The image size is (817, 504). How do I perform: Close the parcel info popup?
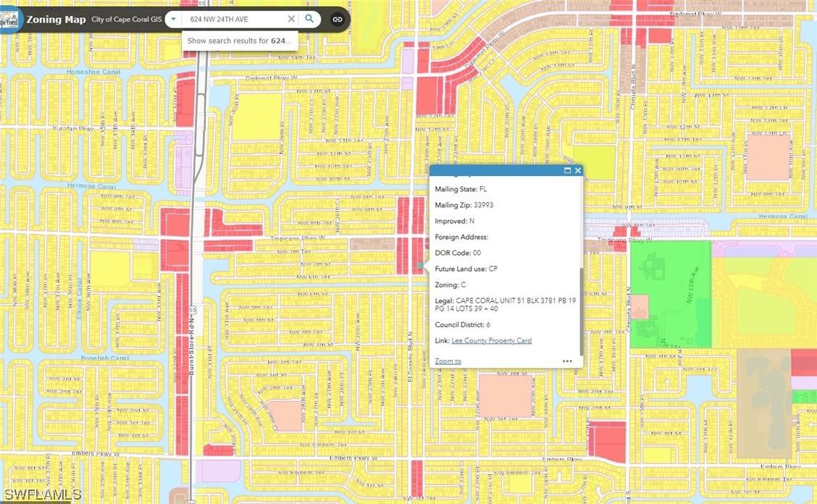(x=578, y=170)
